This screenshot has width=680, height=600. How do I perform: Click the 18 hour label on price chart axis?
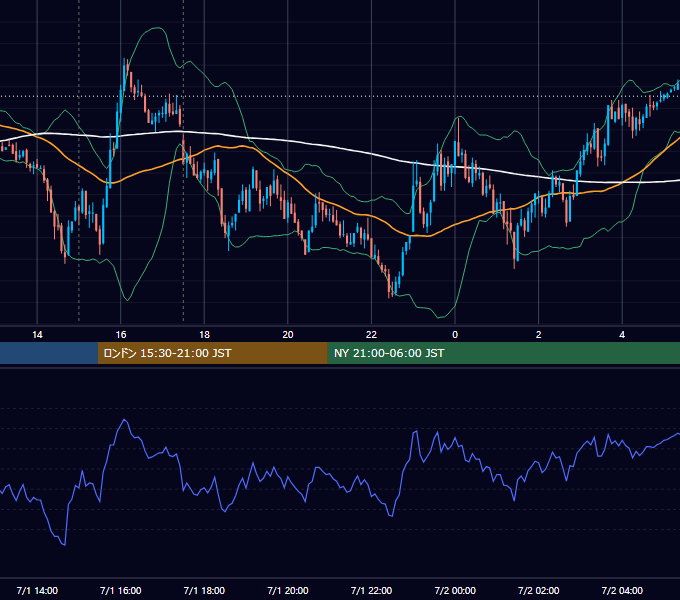click(204, 335)
